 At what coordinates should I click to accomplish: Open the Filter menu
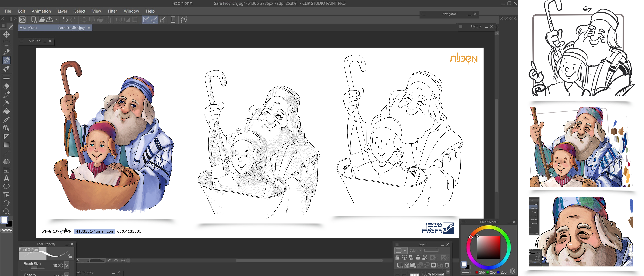[x=112, y=11]
